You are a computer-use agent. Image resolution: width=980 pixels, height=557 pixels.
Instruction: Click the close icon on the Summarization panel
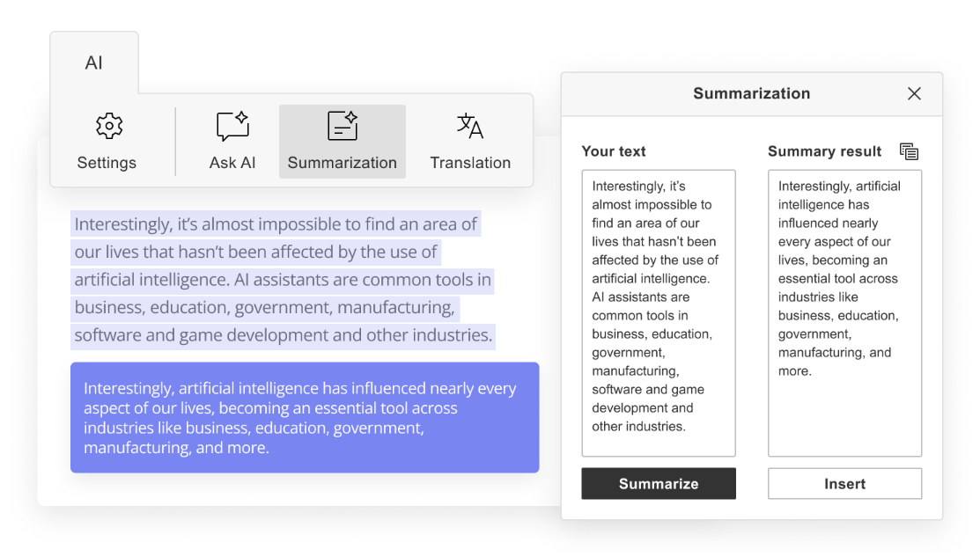point(914,93)
